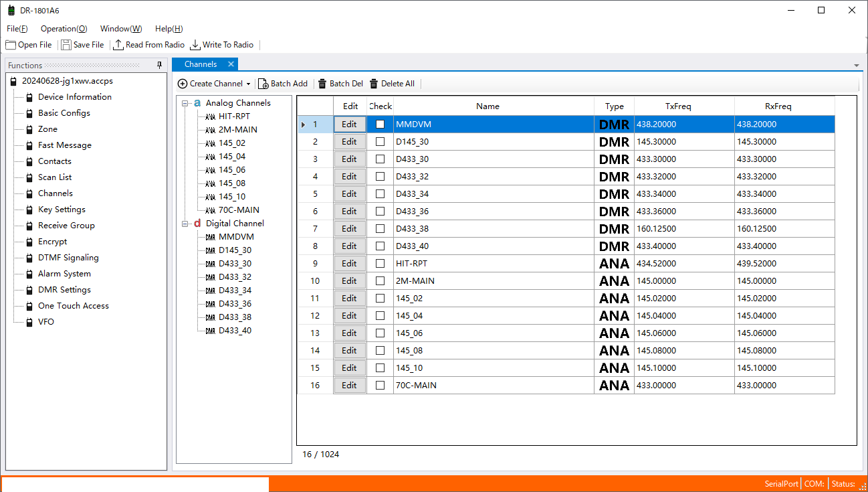Check the box for 70C-MAIN row

point(380,386)
